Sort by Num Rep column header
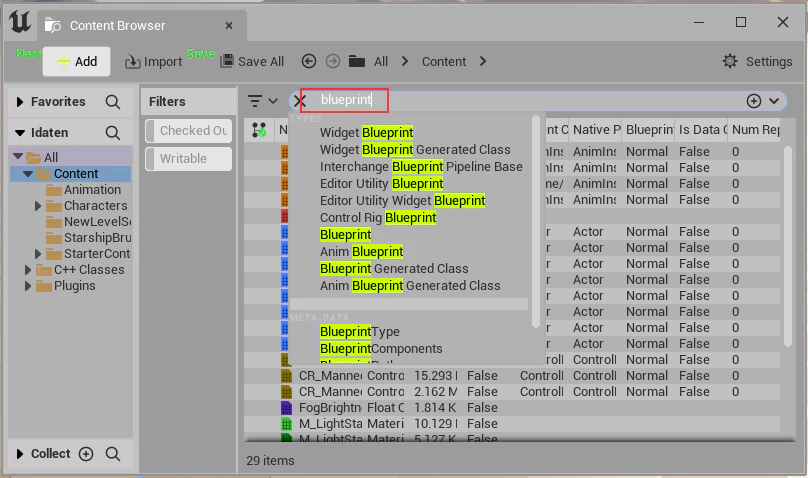Image resolution: width=808 pixels, height=478 pixels. click(755, 130)
